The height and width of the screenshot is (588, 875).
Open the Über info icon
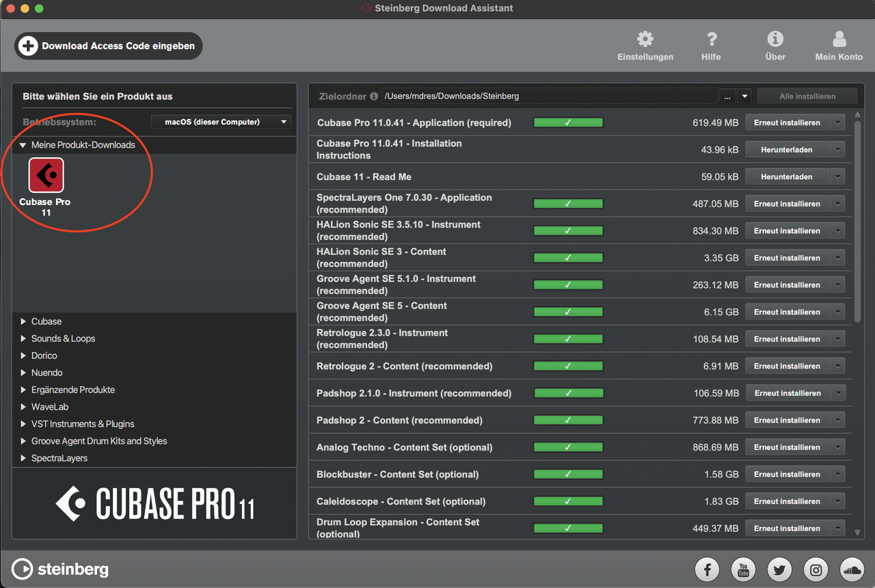[x=775, y=39]
